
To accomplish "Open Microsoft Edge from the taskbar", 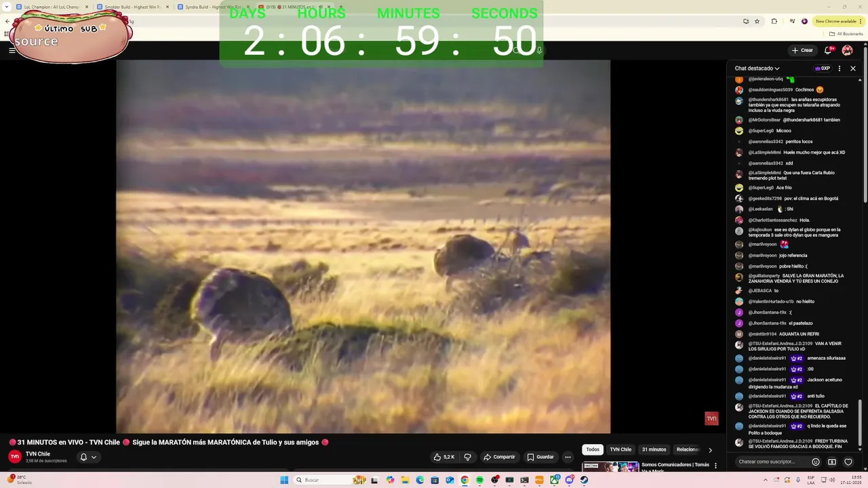I will click(x=420, y=480).
